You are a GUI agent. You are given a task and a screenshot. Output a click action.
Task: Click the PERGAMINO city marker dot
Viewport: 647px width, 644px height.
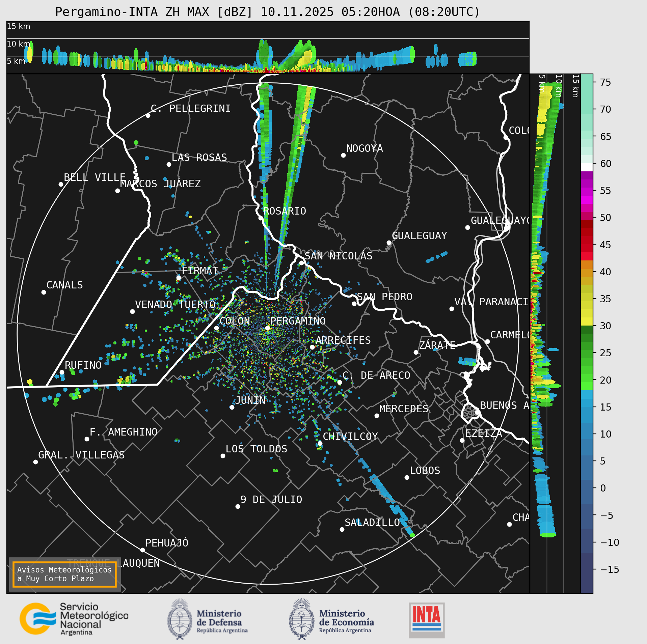coord(267,328)
